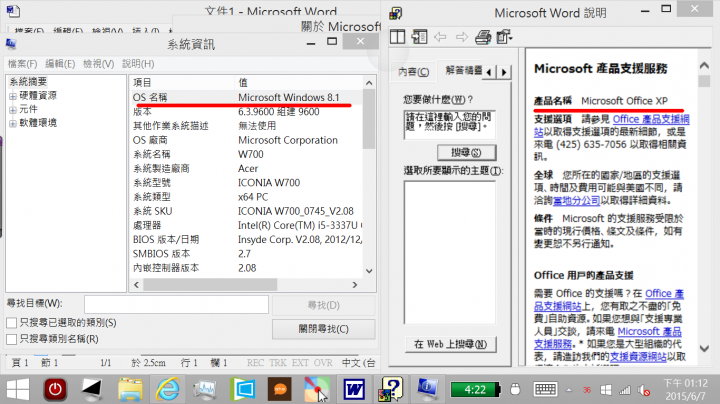Viewport: 720px width, 404px height.
Task: Open File Explorer from the taskbar
Action: click(130, 389)
